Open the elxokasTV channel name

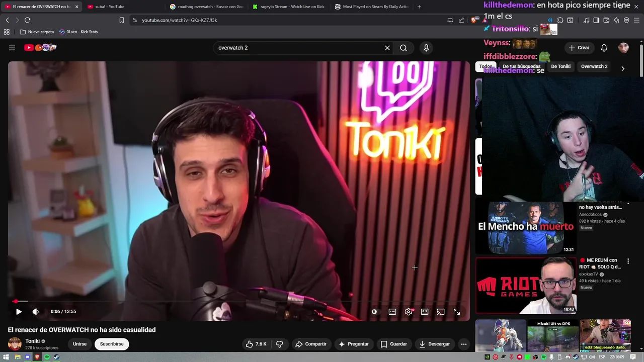point(588,274)
